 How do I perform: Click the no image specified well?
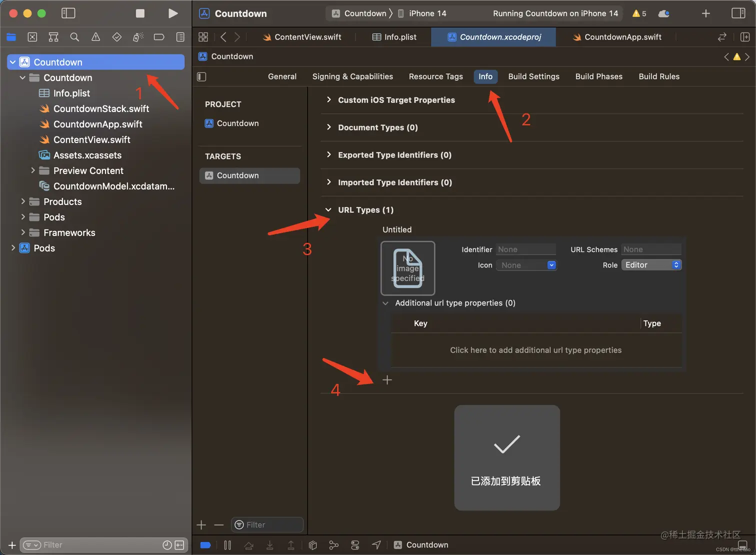408,268
